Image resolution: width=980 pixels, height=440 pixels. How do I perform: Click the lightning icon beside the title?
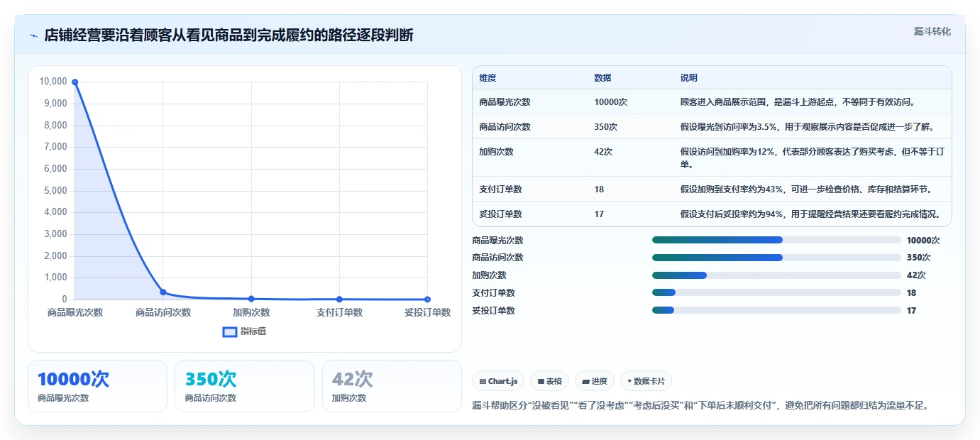(34, 35)
